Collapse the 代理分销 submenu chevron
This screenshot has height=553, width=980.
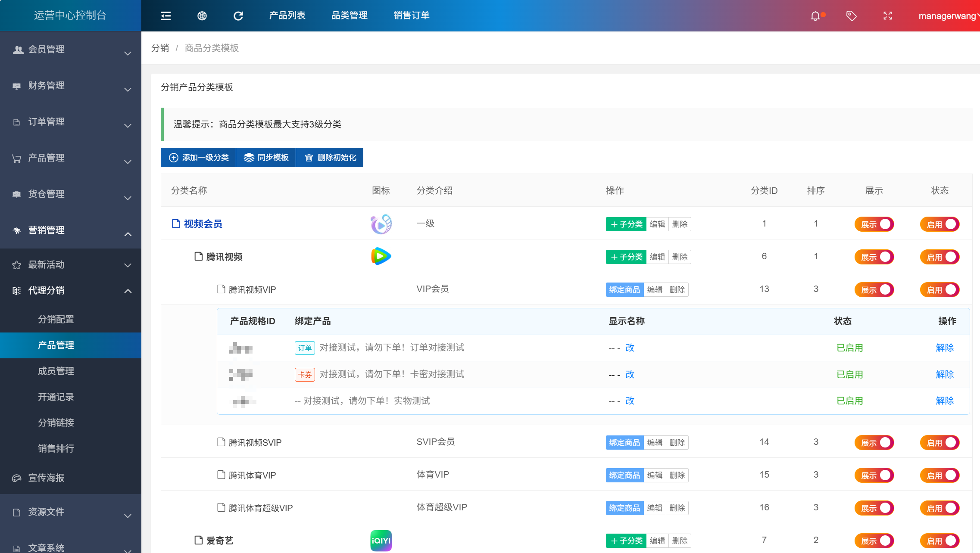coord(128,291)
